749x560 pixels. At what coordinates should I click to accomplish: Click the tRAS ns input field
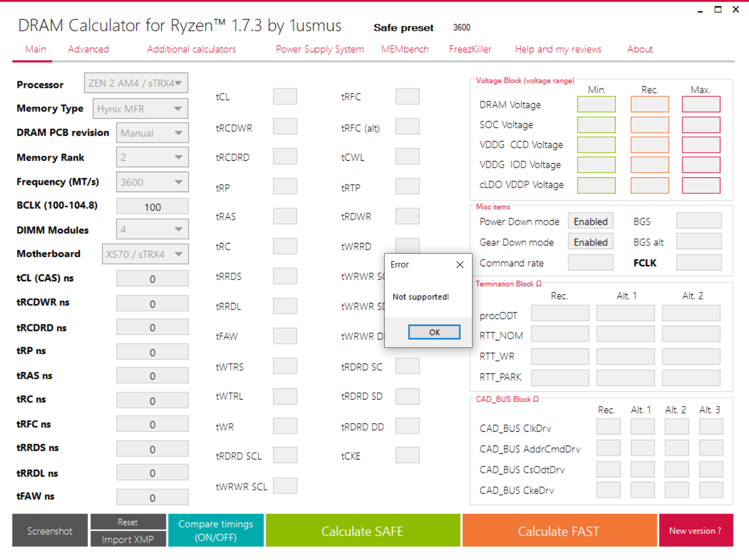(152, 376)
